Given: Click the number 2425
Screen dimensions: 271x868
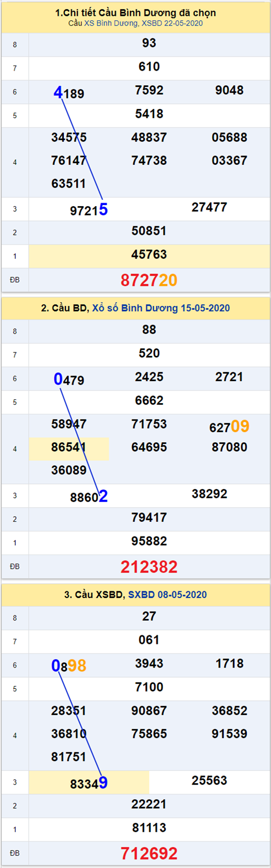Looking at the screenshot, I should (x=149, y=377).
